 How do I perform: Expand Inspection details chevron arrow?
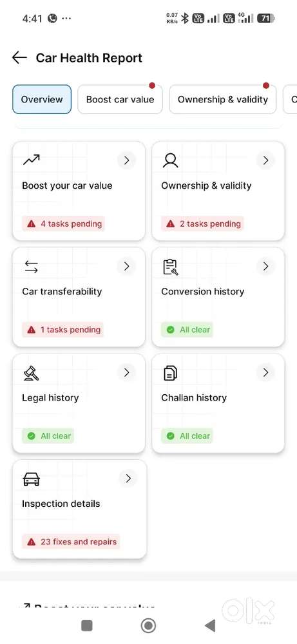coord(128,478)
